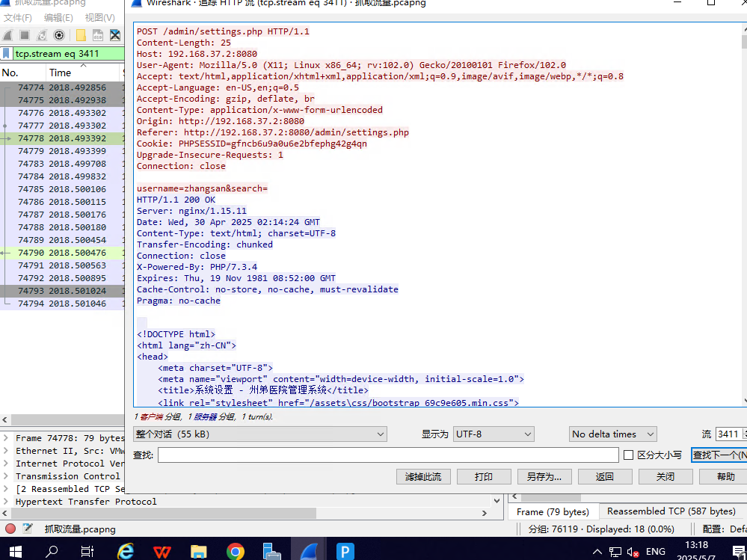Click the 关闭 close button
Image resolution: width=747 pixels, height=560 pixels.
pos(665,477)
